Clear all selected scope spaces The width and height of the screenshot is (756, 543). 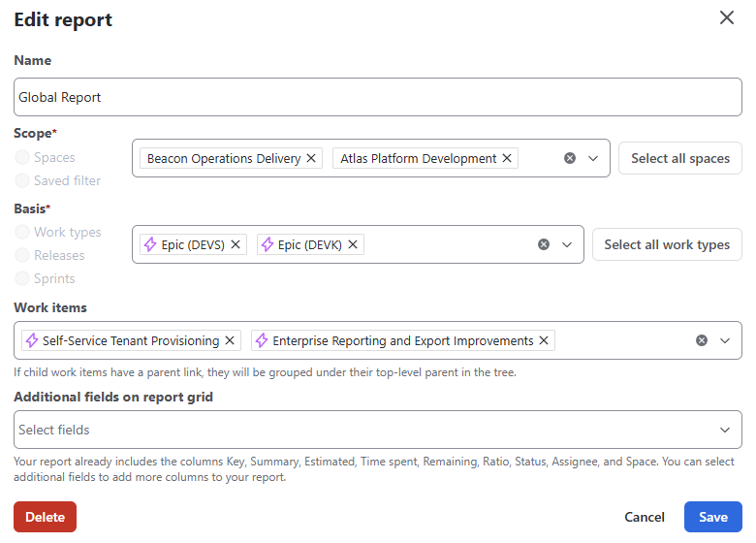570,158
